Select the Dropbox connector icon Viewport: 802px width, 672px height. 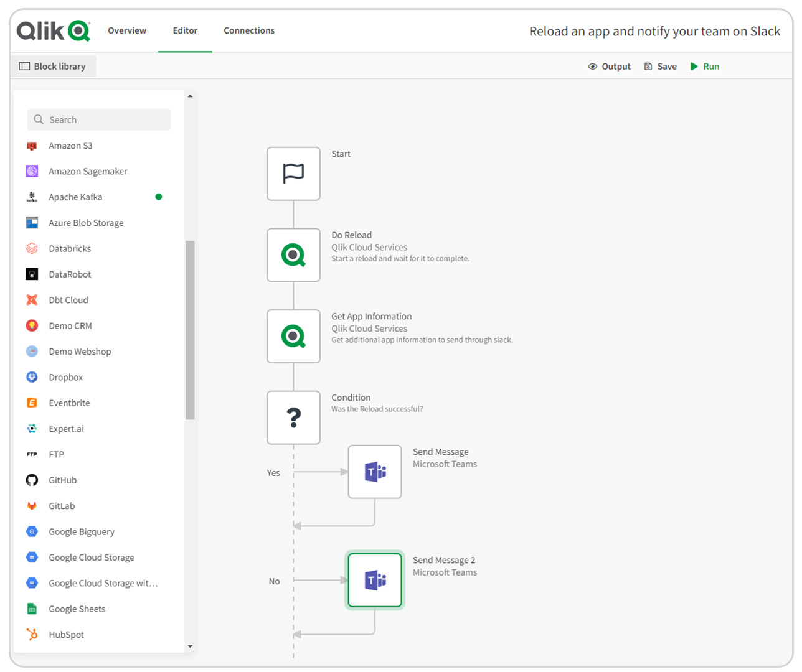pyautogui.click(x=32, y=377)
